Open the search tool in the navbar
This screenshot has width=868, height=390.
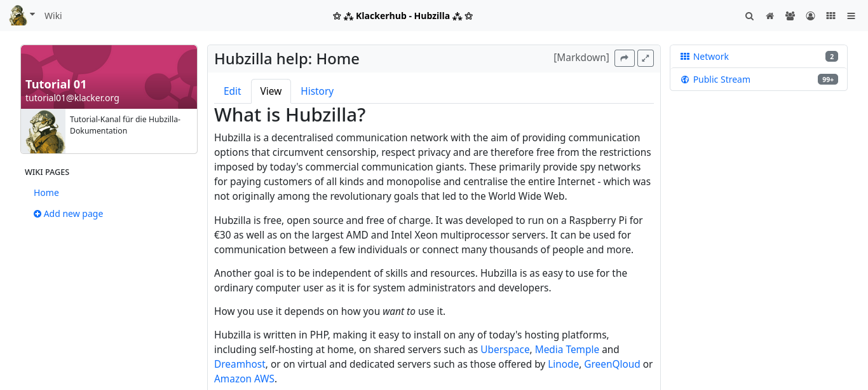pyautogui.click(x=749, y=16)
